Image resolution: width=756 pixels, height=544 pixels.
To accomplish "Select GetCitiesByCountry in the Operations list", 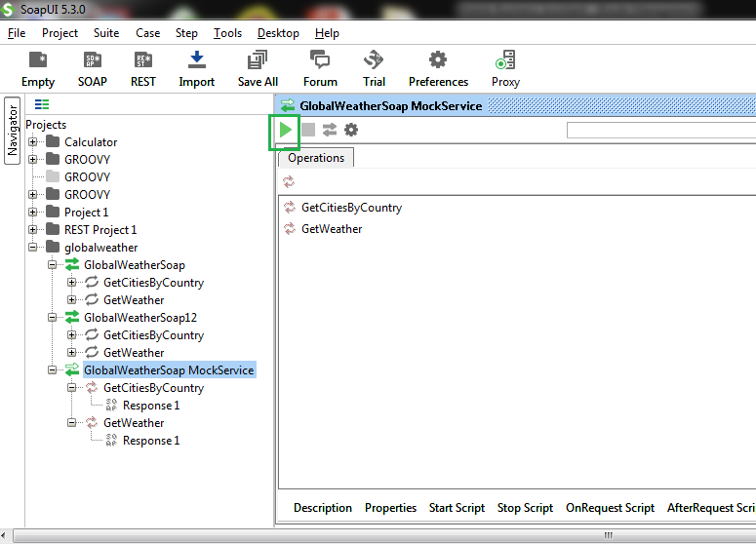I will coord(351,208).
